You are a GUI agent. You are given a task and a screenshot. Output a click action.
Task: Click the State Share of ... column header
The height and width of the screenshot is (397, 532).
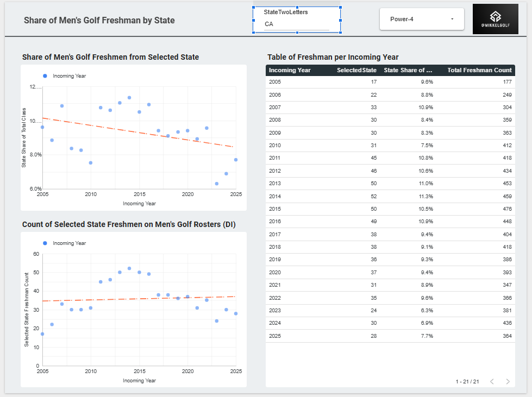pyautogui.click(x=408, y=70)
